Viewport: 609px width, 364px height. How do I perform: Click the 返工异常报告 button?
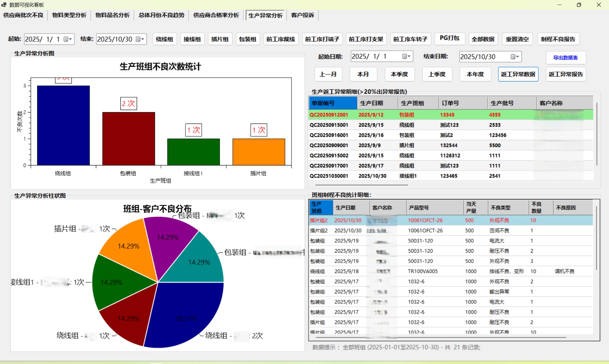(x=565, y=74)
